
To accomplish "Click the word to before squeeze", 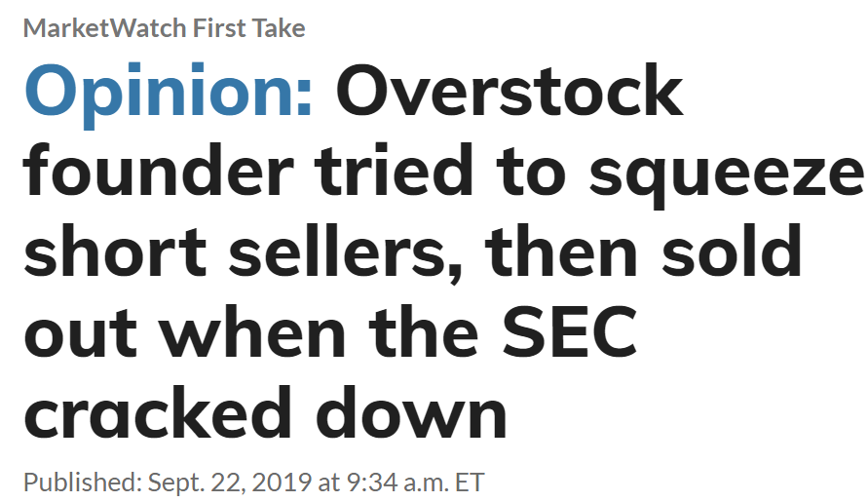I will pos(532,172).
